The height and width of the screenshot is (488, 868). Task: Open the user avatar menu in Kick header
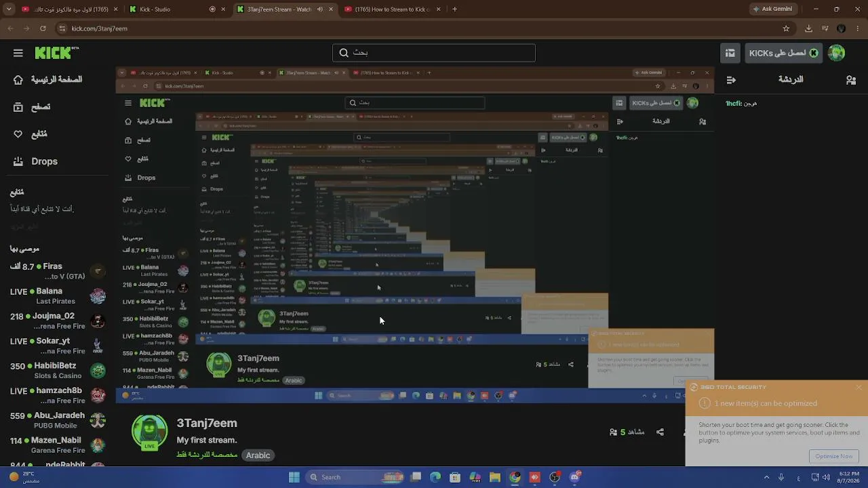[x=836, y=53]
